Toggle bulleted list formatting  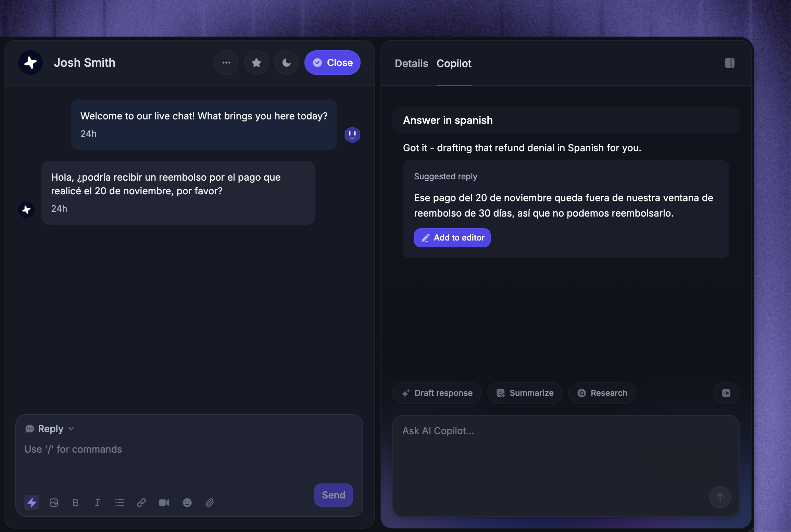[x=120, y=502]
